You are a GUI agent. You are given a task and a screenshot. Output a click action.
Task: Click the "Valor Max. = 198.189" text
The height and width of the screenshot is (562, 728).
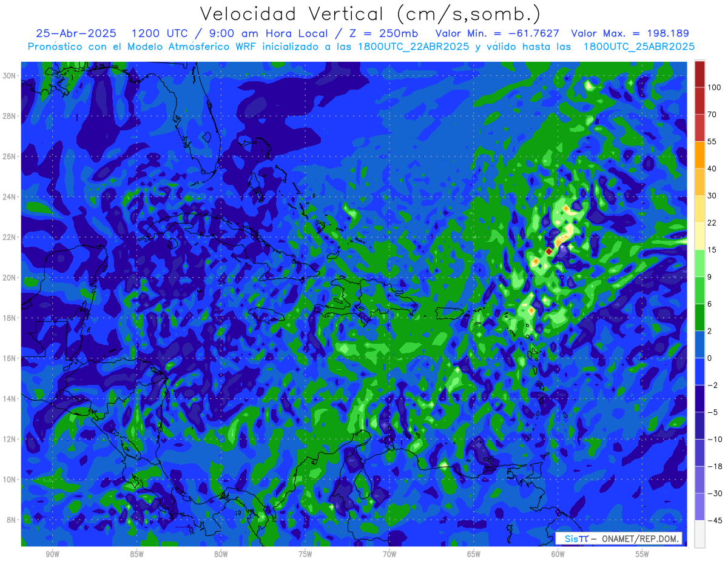click(630, 34)
